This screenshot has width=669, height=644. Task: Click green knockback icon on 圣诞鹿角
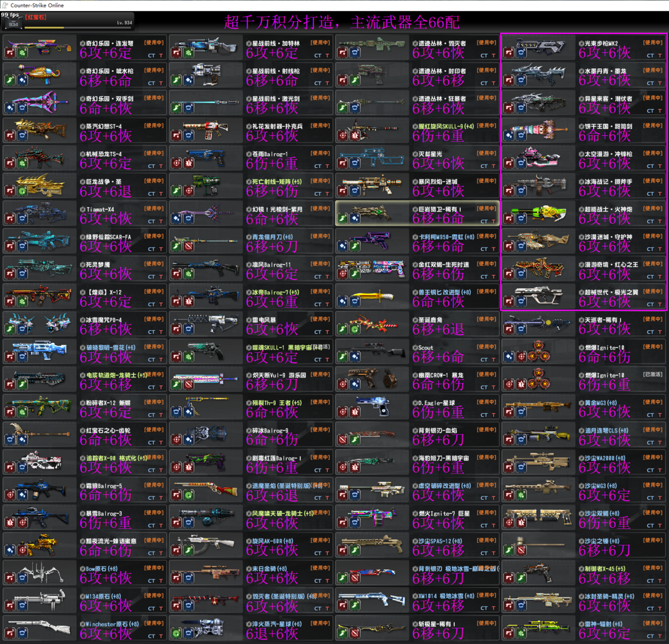click(x=355, y=329)
